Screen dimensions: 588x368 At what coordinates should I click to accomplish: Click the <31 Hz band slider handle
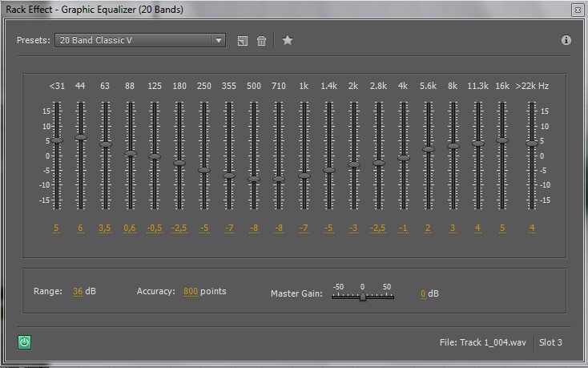pyautogui.click(x=57, y=140)
